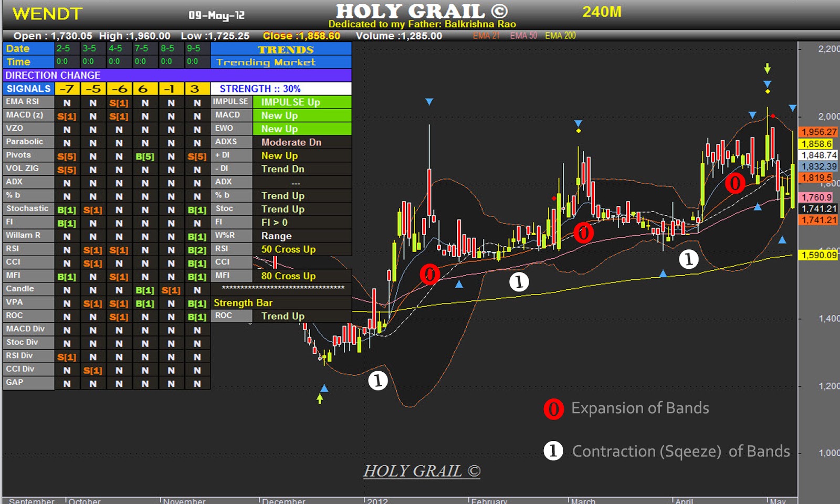The image size is (840, 504).
Task: Click the 1,956.27 orange price label
Action: coord(818,132)
